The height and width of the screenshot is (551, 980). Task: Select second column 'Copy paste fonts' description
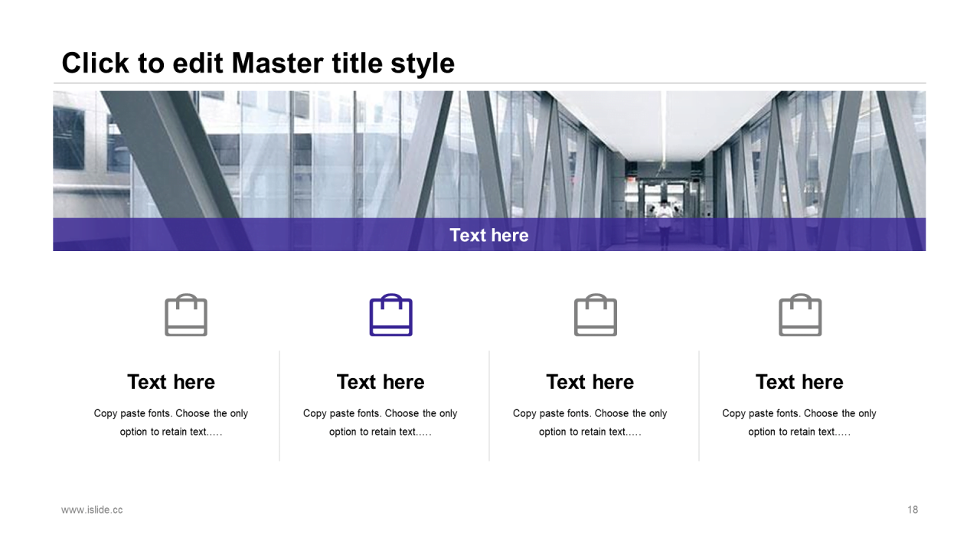coord(381,422)
